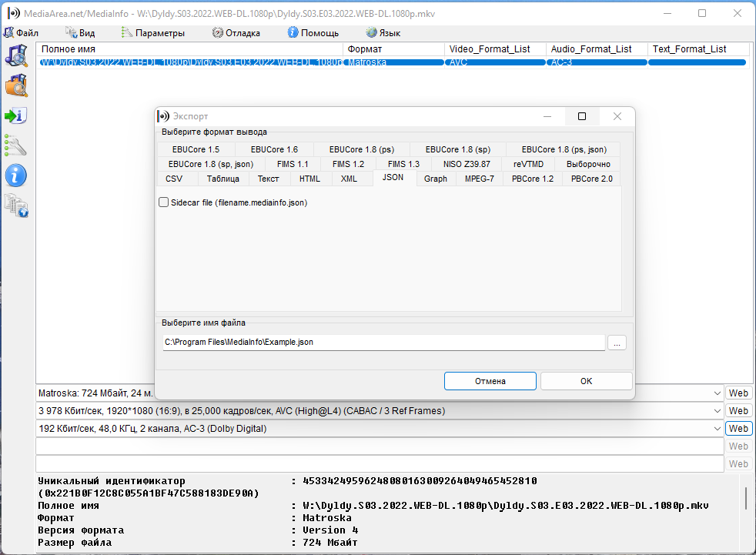Viewport: 756px width, 555px height.
Task: Open the Вид menu
Action: (x=81, y=33)
